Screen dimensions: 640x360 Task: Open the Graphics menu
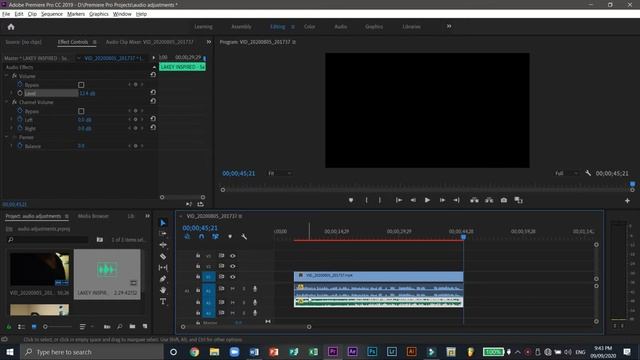(x=99, y=14)
